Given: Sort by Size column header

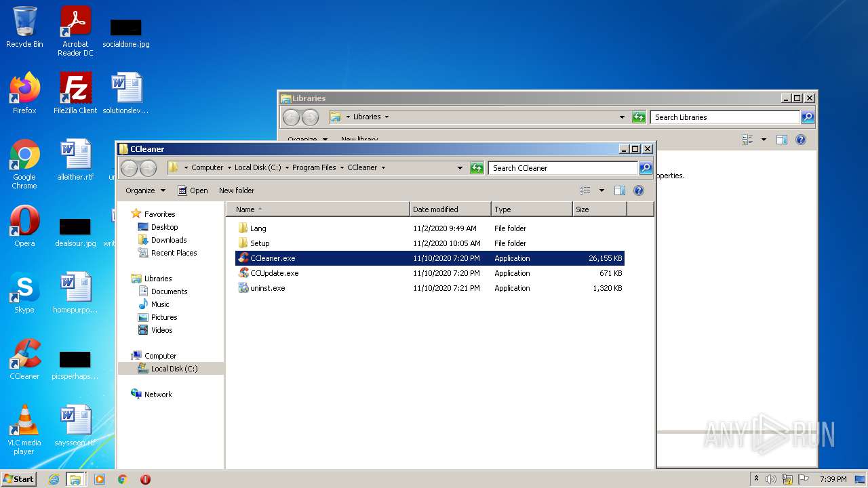Looking at the screenshot, I should coord(599,209).
